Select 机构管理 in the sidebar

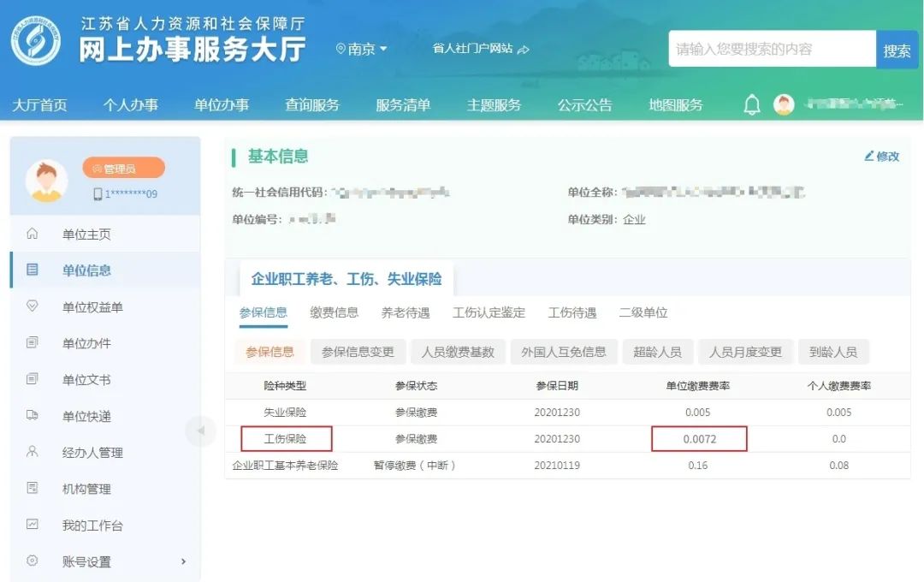86,489
